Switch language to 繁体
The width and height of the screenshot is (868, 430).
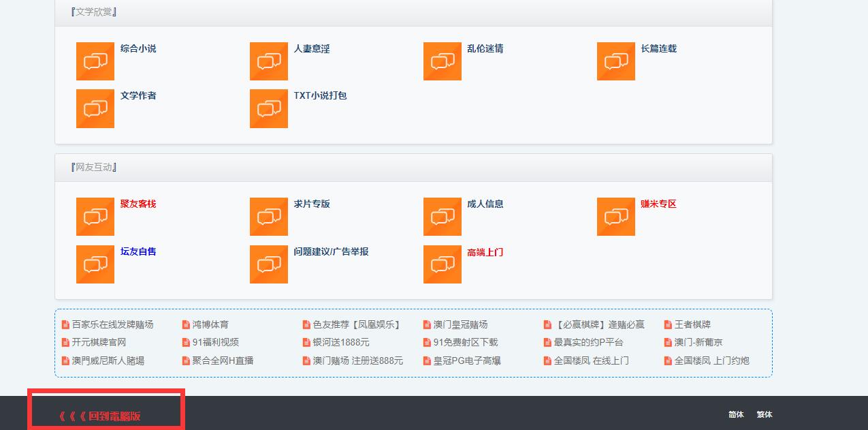pyautogui.click(x=765, y=414)
